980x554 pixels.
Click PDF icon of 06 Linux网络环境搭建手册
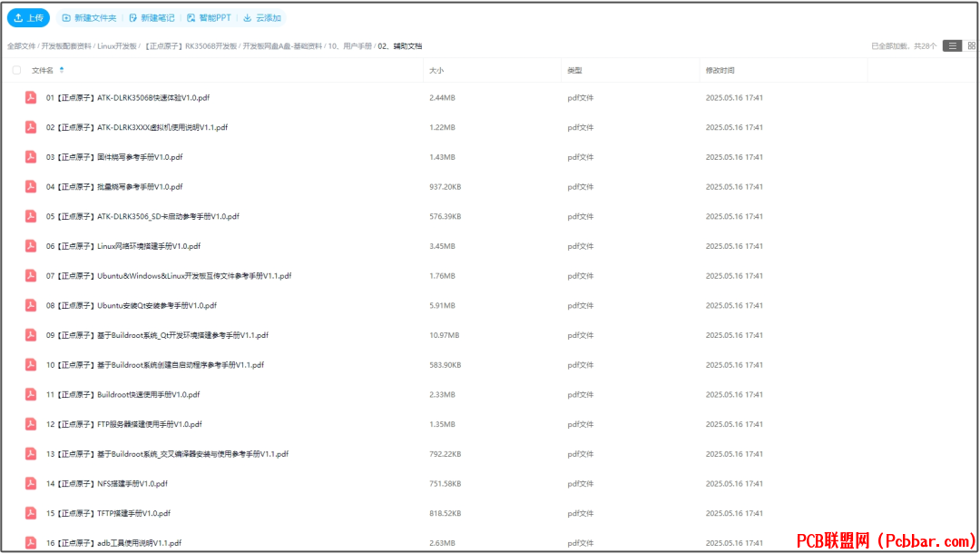(x=31, y=246)
